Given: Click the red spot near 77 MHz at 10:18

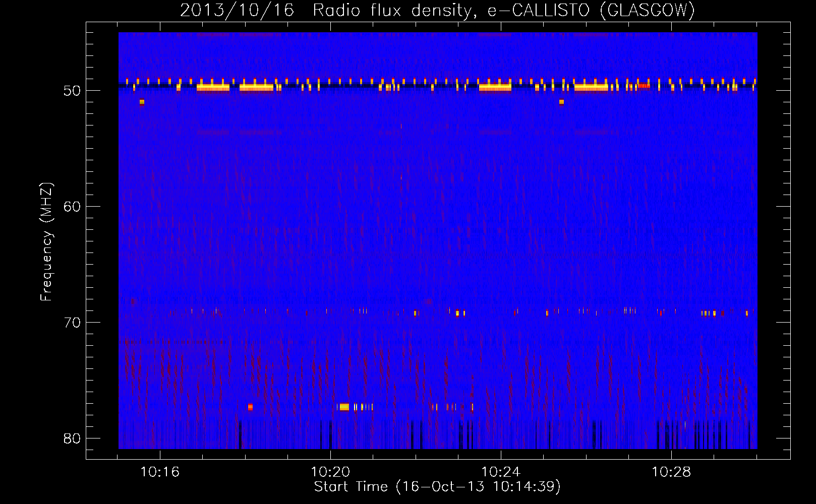Looking at the screenshot, I should click(250, 407).
